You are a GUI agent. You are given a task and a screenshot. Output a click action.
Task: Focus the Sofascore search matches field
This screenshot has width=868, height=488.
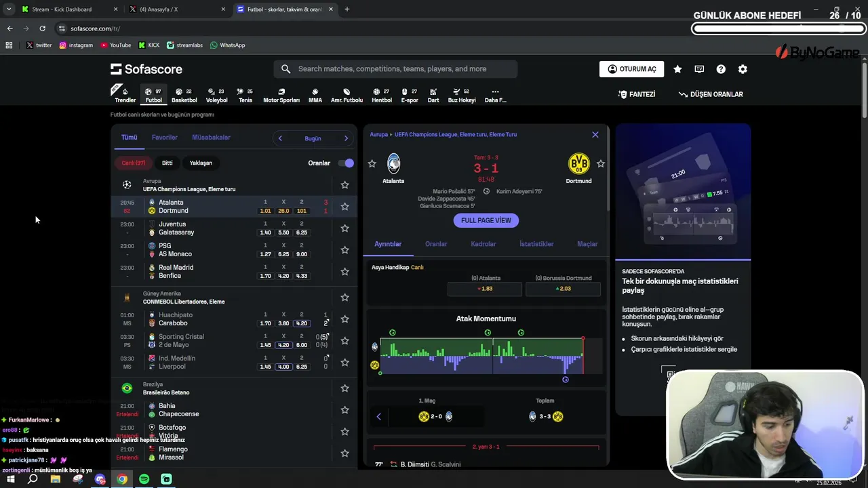395,69
